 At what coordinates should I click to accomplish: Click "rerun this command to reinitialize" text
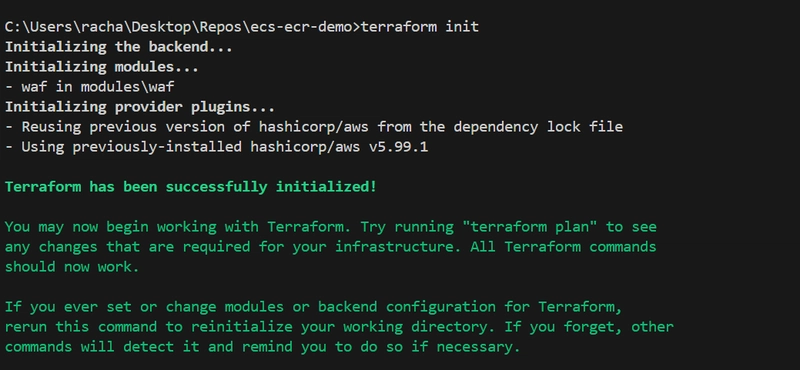[x=148, y=327]
